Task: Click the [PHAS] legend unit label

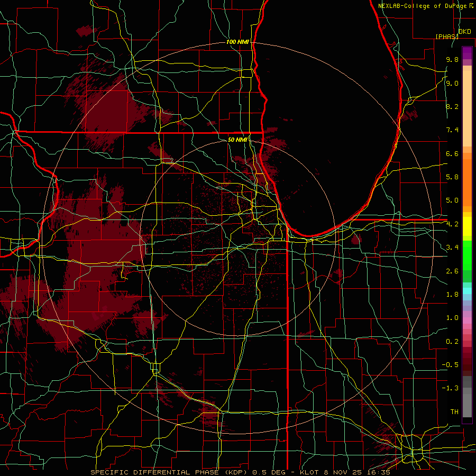Action: pos(447,36)
